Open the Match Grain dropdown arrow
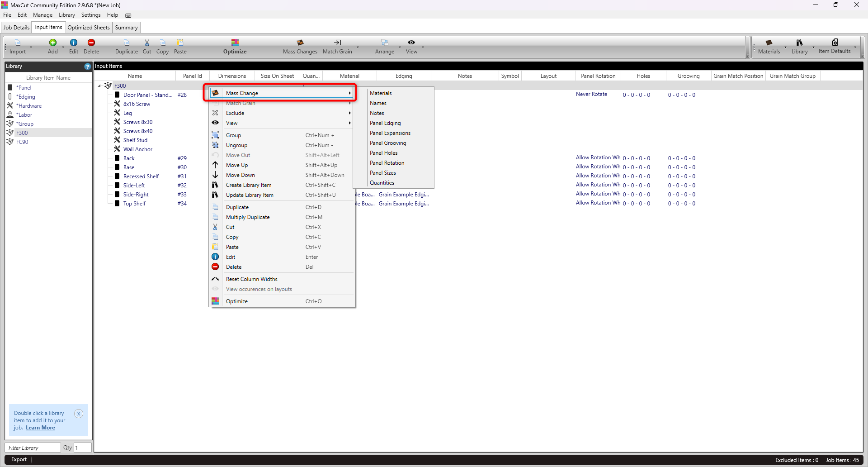The width and height of the screenshot is (868, 467). (x=358, y=47)
